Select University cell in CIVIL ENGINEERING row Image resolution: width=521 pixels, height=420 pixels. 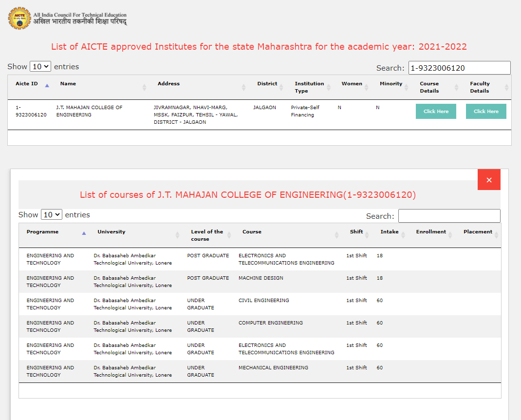132,304
